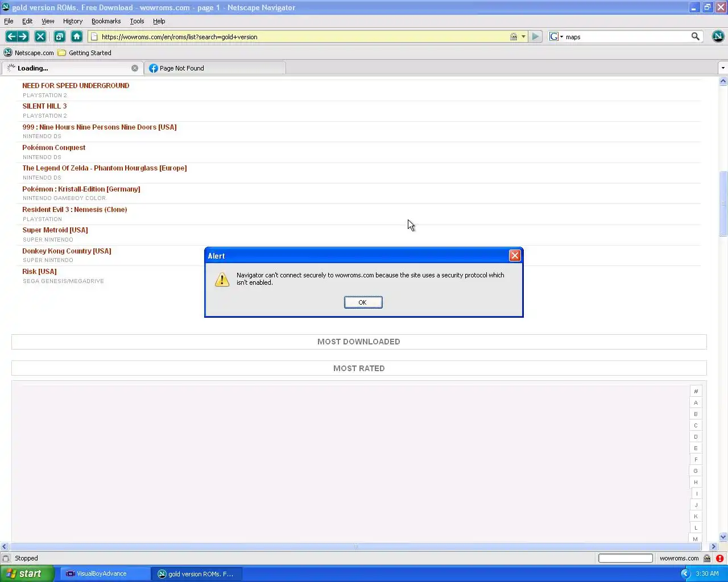
Task: Open Pokémon Conquest link
Action: tap(54, 148)
